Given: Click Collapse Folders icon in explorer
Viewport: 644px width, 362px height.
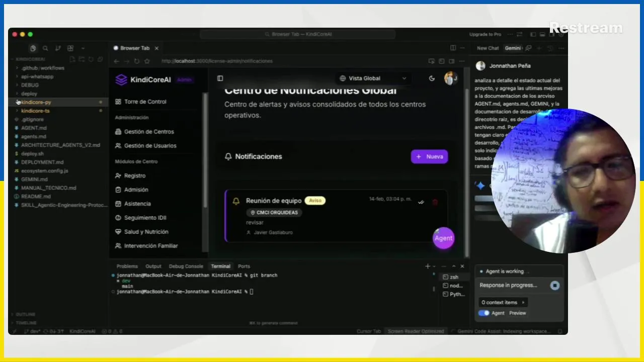Looking at the screenshot, I should (100, 59).
